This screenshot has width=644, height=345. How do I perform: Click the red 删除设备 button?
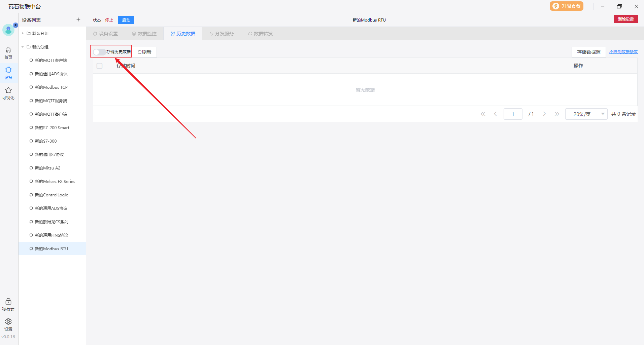625,19
